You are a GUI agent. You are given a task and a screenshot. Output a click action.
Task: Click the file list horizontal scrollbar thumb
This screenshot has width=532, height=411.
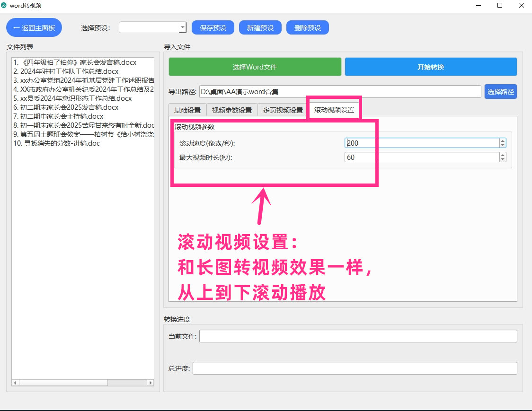click(63, 383)
